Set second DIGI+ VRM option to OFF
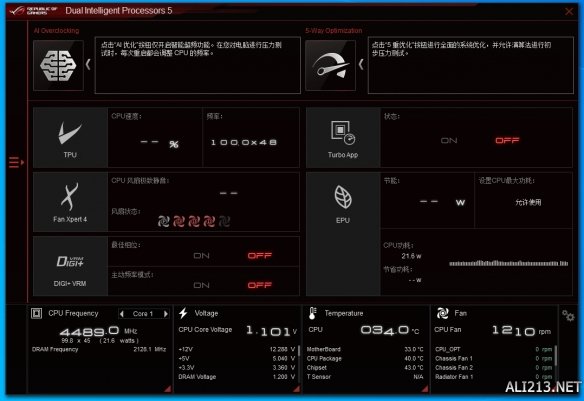Screen dimensions: 584x401 (260, 285)
